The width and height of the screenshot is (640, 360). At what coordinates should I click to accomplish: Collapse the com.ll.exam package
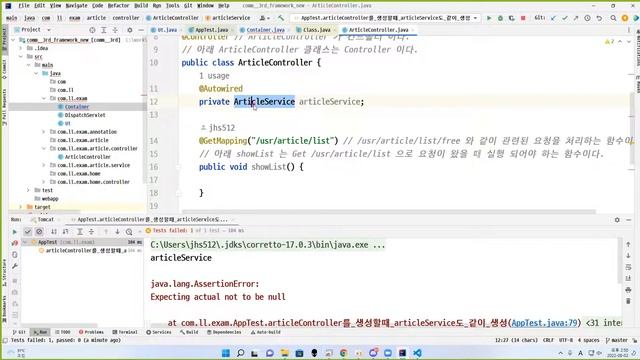(44, 98)
